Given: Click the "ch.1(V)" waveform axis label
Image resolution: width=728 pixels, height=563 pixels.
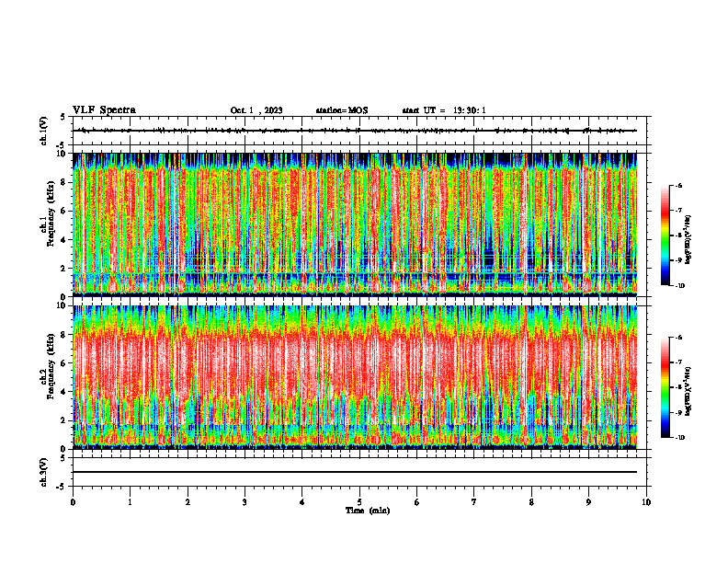Looking at the screenshot, I should [43, 131].
